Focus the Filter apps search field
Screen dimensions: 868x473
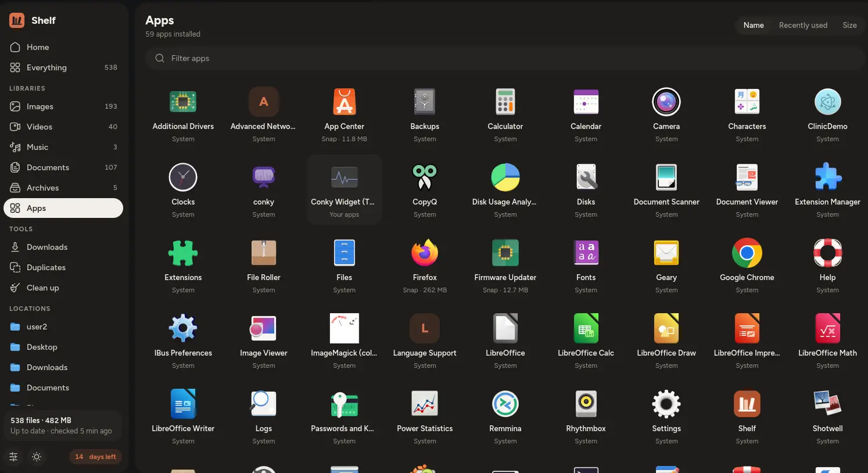coord(505,58)
